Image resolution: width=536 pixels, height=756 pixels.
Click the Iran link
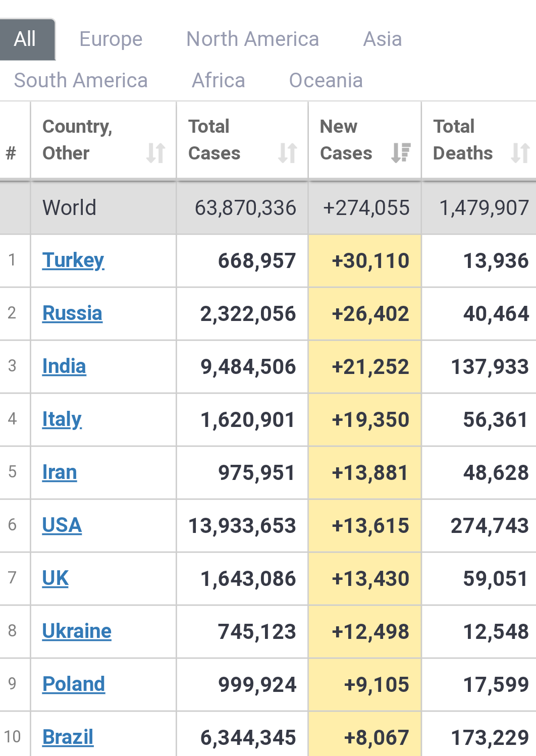[60, 472]
